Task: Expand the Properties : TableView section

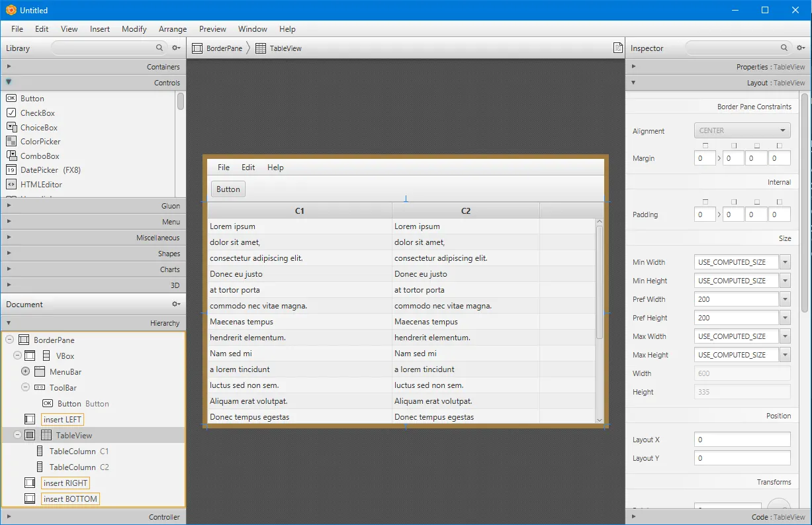Action: (718, 66)
